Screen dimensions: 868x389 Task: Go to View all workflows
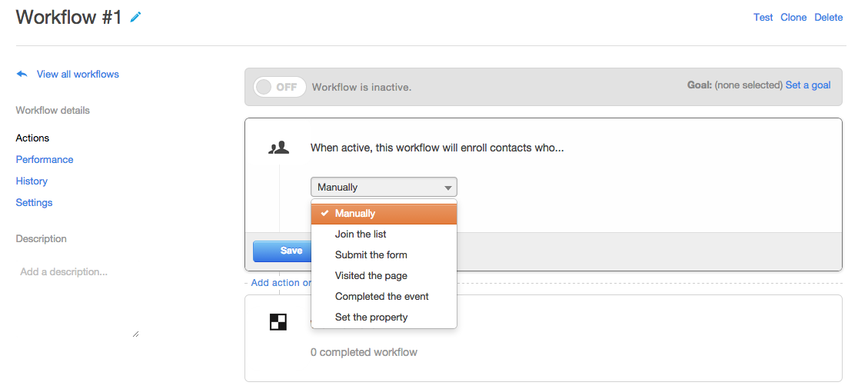point(78,74)
